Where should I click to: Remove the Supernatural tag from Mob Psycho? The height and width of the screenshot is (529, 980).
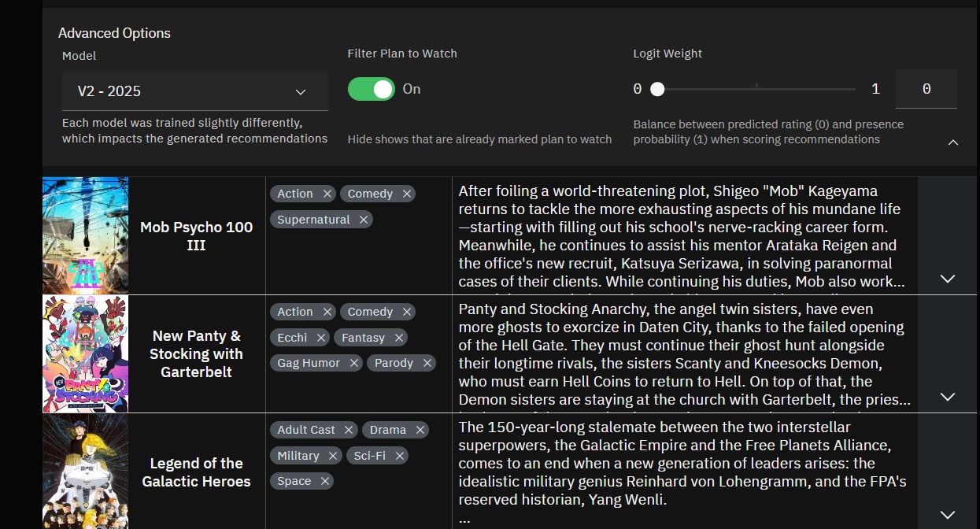363,220
